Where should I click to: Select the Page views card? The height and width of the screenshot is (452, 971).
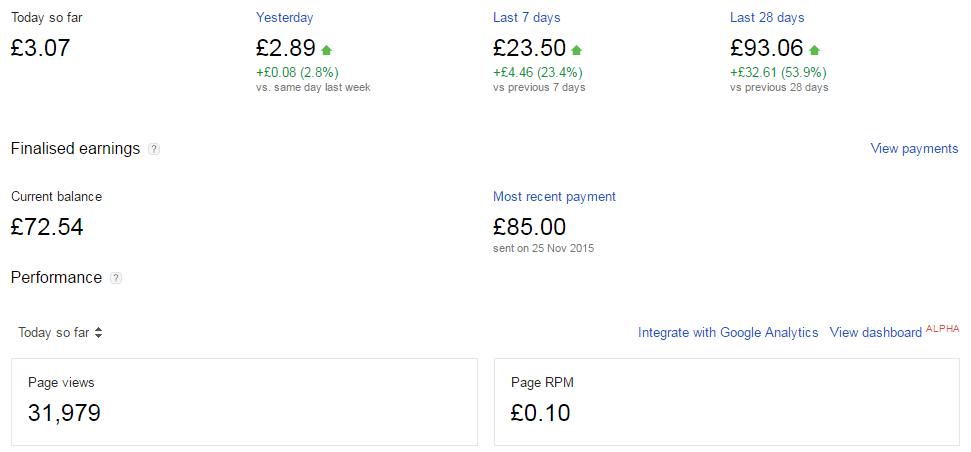[x=245, y=402]
